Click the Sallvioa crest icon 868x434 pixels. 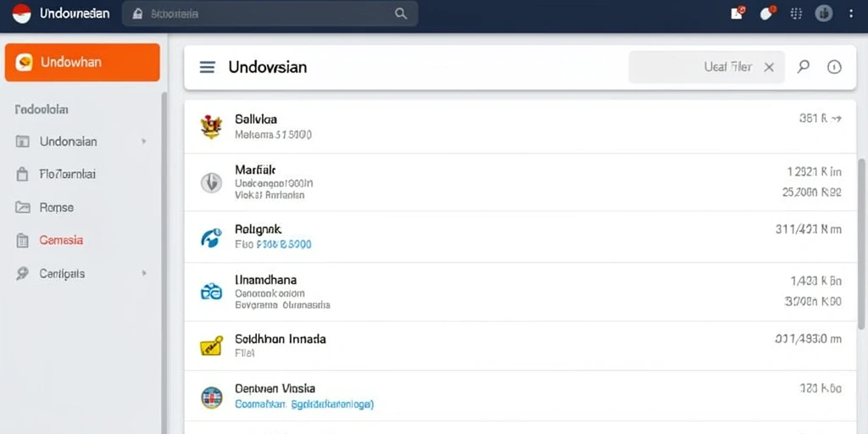click(x=211, y=127)
